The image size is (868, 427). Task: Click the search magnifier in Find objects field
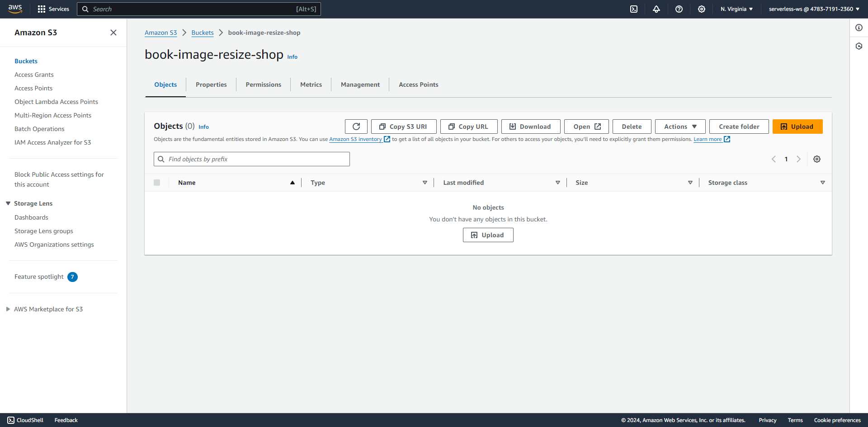pos(161,159)
